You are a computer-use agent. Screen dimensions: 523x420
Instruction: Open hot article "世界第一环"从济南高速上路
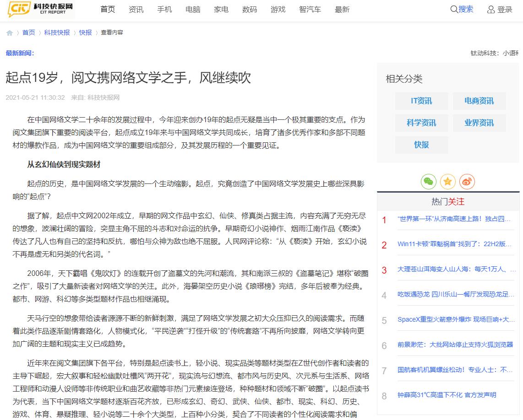click(x=454, y=219)
